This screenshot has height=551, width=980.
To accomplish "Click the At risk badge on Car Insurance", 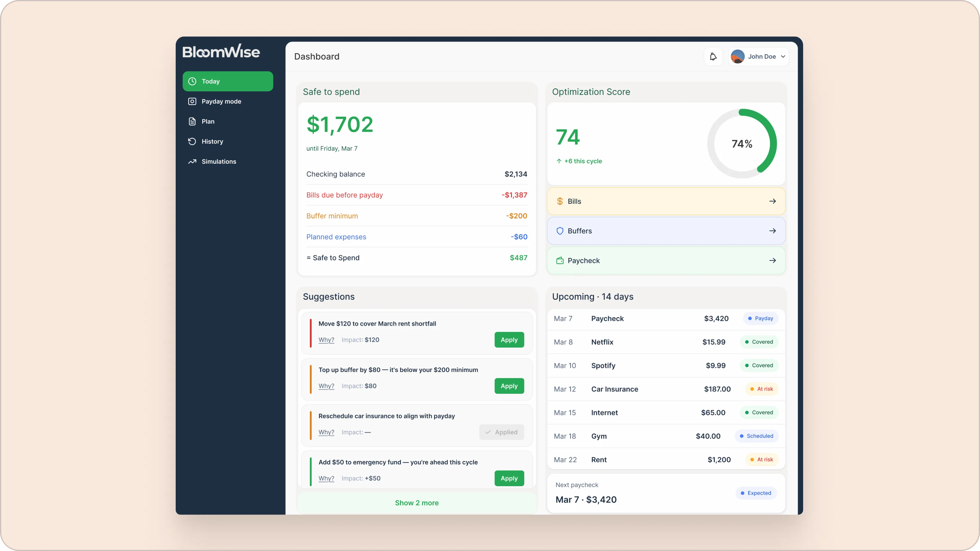I will tap(762, 389).
